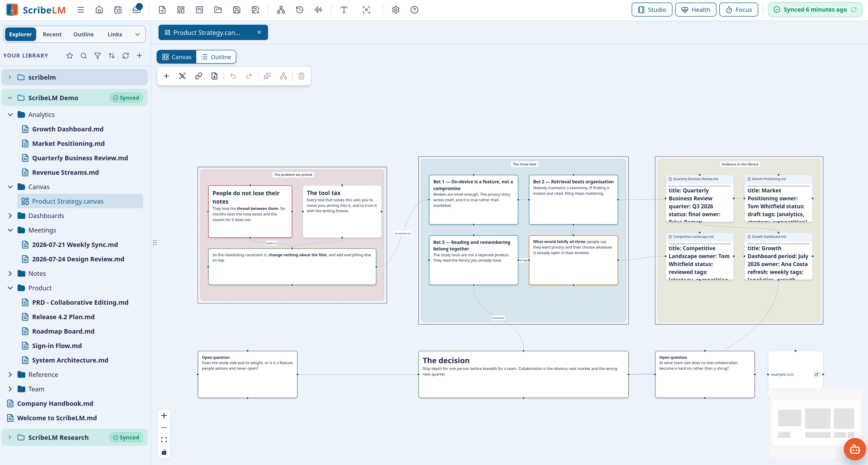868x465 pixels.
Task: Switch canvas view to Outline
Action: pyautogui.click(x=216, y=57)
